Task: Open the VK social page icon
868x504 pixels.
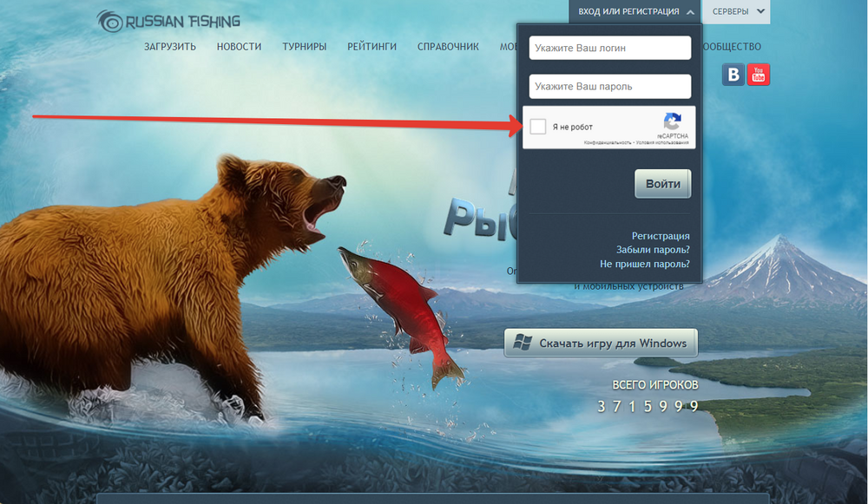Action: coord(733,75)
